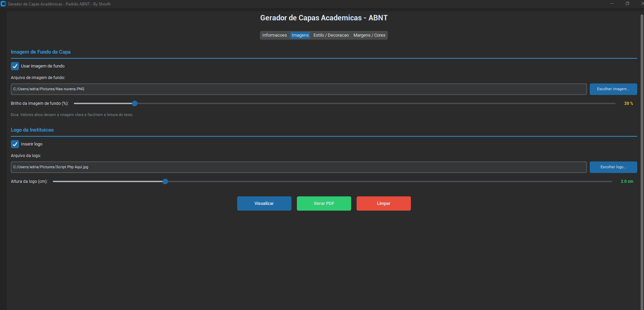Switch to the Informacoes tab

(274, 35)
